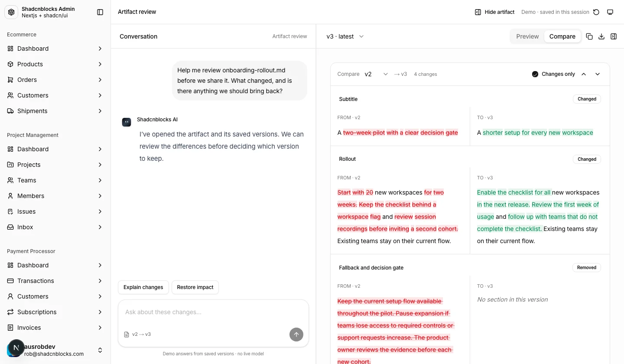Viewport: 624px width, 364px height.
Task: Click the reset demo session icon
Action: tap(596, 12)
